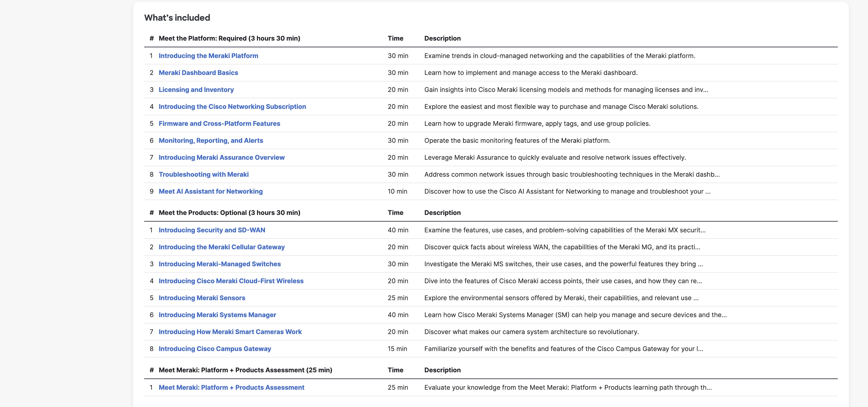Open Introducing the Meraki Cellular Gateway
Viewport: 868px width, 407px height.
[222, 247]
